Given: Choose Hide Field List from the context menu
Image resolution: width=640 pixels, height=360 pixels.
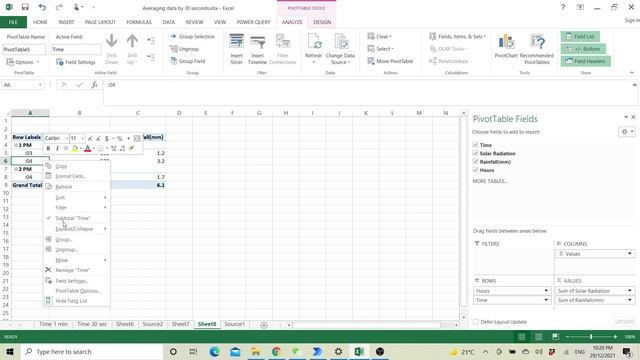Looking at the screenshot, I should pos(77,301).
